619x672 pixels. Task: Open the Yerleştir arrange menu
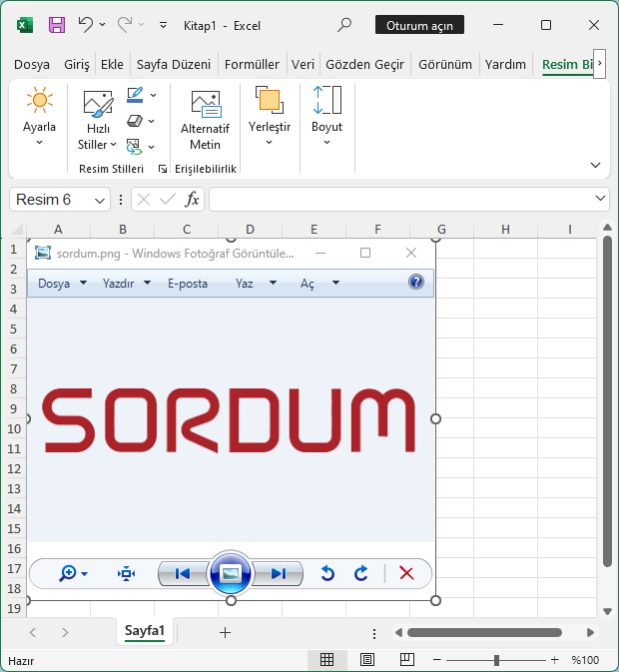[270, 117]
